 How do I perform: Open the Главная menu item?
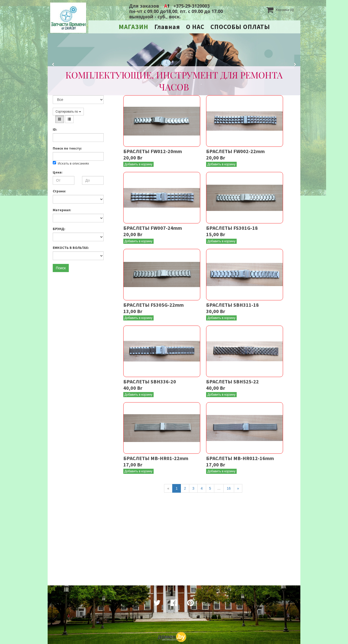coord(167,27)
